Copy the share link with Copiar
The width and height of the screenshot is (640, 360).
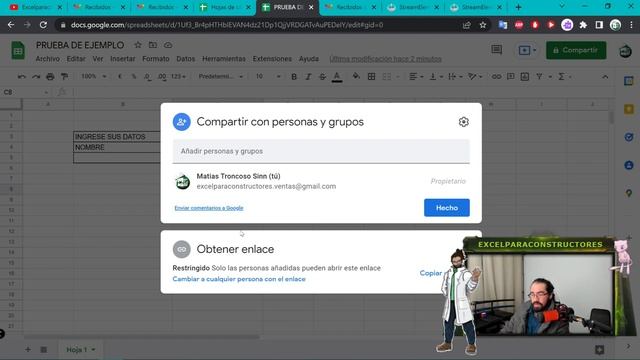431,273
